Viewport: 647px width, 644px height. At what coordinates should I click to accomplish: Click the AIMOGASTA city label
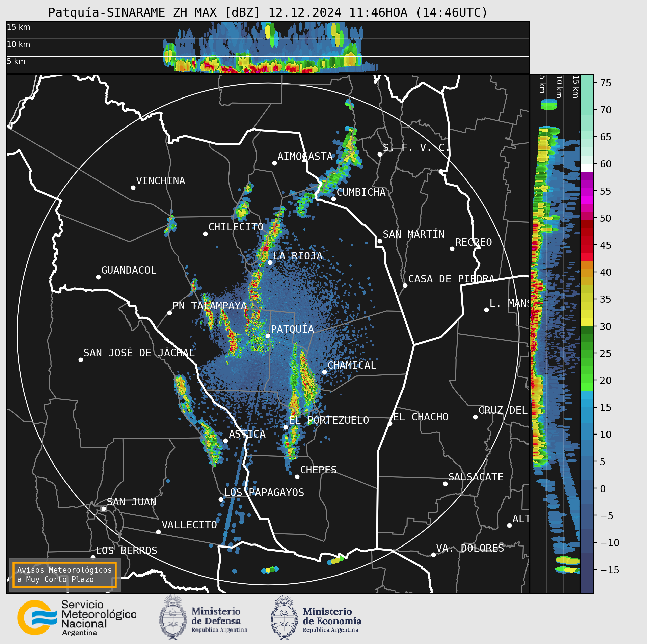[305, 156]
